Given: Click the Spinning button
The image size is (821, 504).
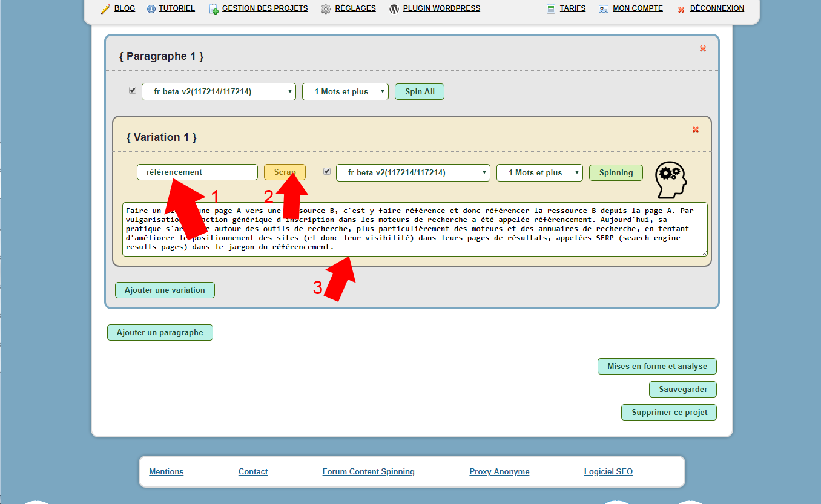Looking at the screenshot, I should click(x=616, y=172).
